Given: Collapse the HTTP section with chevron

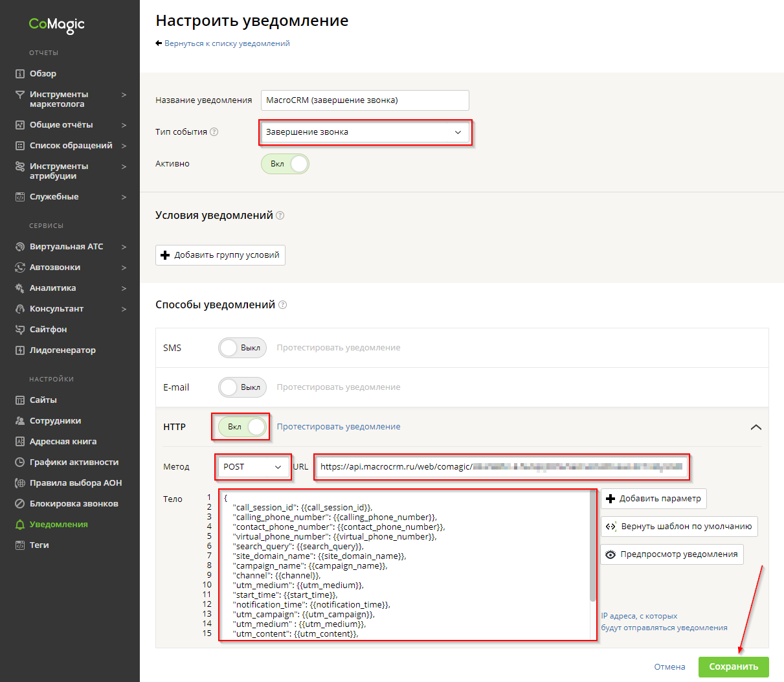Looking at the screenshot, I should [x=756, y=427].
